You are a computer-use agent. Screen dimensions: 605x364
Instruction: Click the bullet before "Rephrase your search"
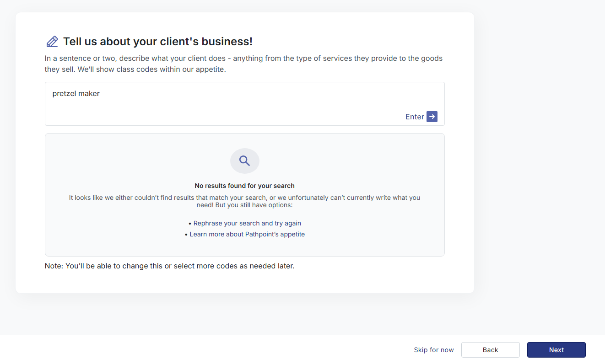tap(190, 224)
